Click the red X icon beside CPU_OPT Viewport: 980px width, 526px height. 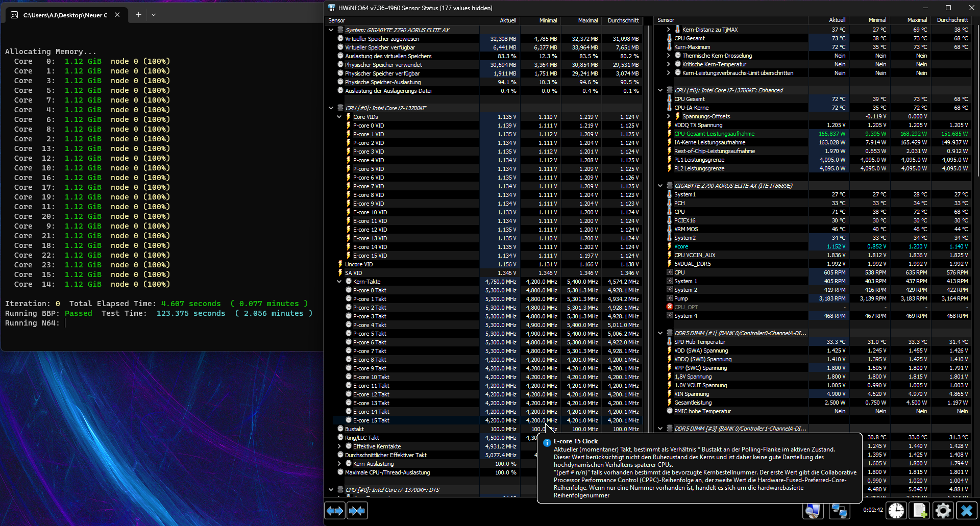coord(669,307)
